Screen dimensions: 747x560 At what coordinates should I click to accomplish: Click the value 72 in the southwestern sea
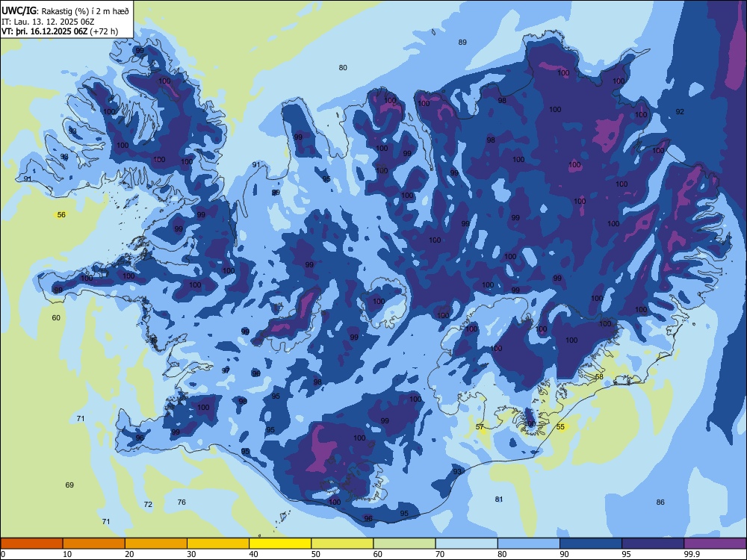148,505
